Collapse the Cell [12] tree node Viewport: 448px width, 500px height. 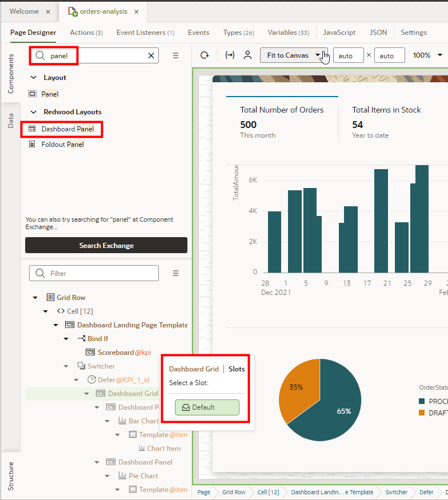tap(46, 311)
